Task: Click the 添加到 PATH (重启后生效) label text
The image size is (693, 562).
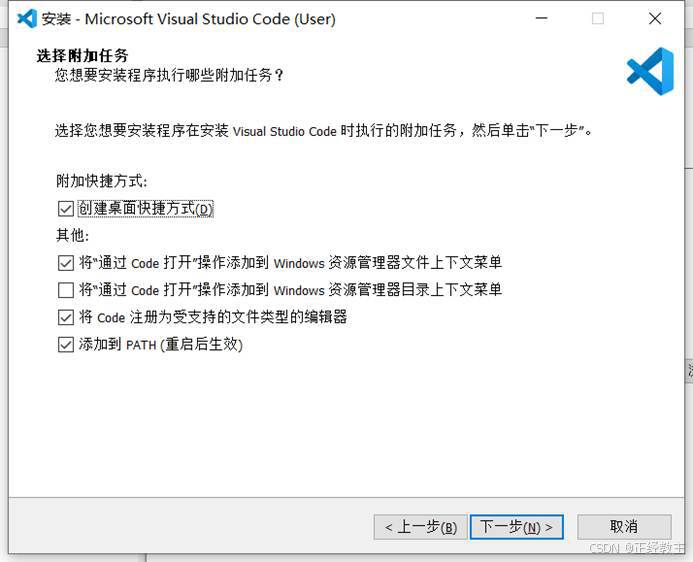Action: pos(161,345)
